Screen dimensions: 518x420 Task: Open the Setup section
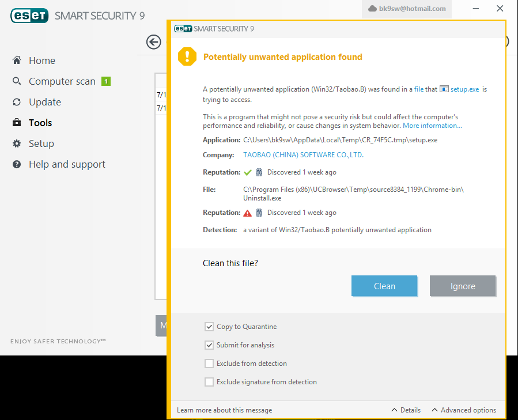coord(41,144)
